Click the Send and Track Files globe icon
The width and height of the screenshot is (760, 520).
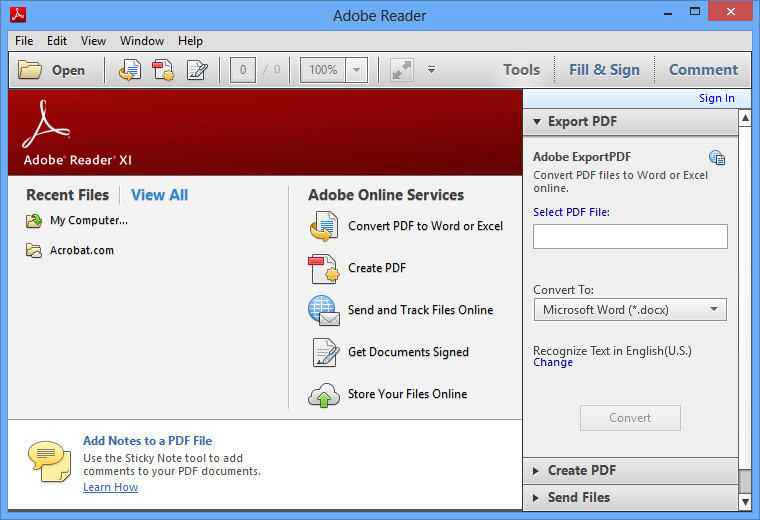[x=324, y=310]
